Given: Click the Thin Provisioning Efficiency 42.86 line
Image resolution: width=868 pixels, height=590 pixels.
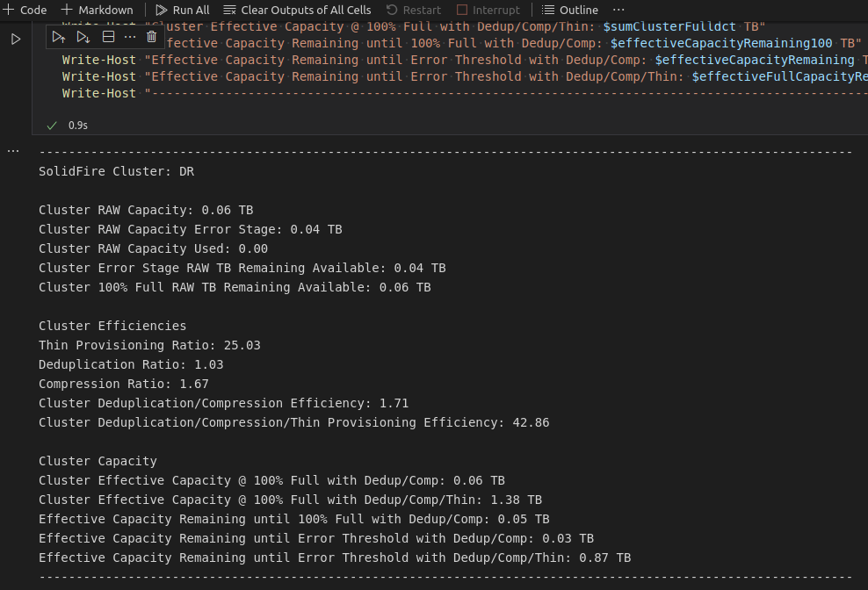Looking at the screenshot, I should pyautogui.click(x=294, y=423).
